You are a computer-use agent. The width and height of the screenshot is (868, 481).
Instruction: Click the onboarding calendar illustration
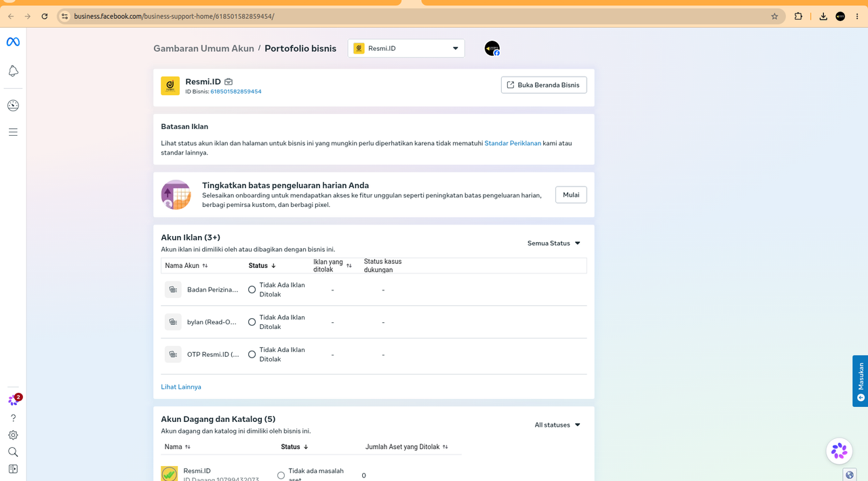click(176, 195)
